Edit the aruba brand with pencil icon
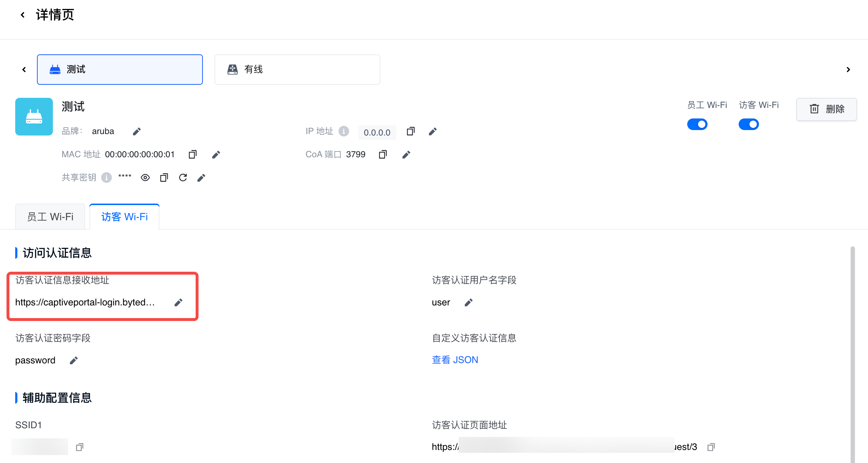The image size is (868, 463). (x=137, y=131)
